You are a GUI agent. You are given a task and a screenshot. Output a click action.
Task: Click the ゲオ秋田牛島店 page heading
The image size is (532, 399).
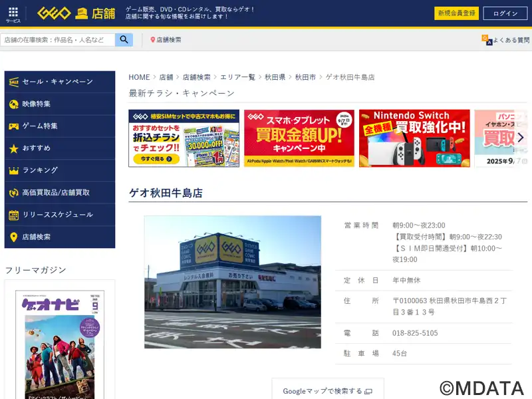point(166,193)
